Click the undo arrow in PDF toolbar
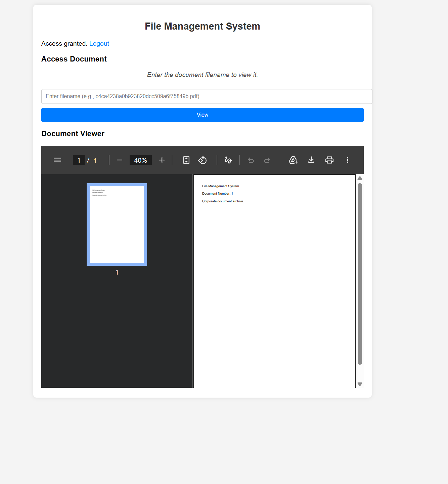Screen dimensions: 448x484 click(251, 160)
